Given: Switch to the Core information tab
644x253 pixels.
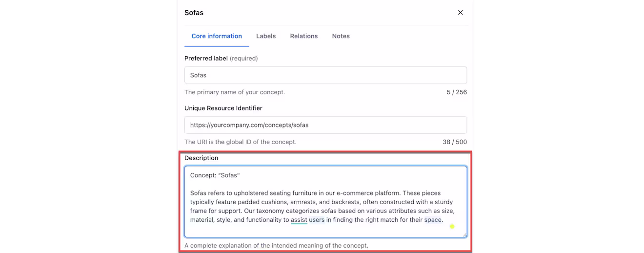Looking at the screenshot, I should click(217, 36).
